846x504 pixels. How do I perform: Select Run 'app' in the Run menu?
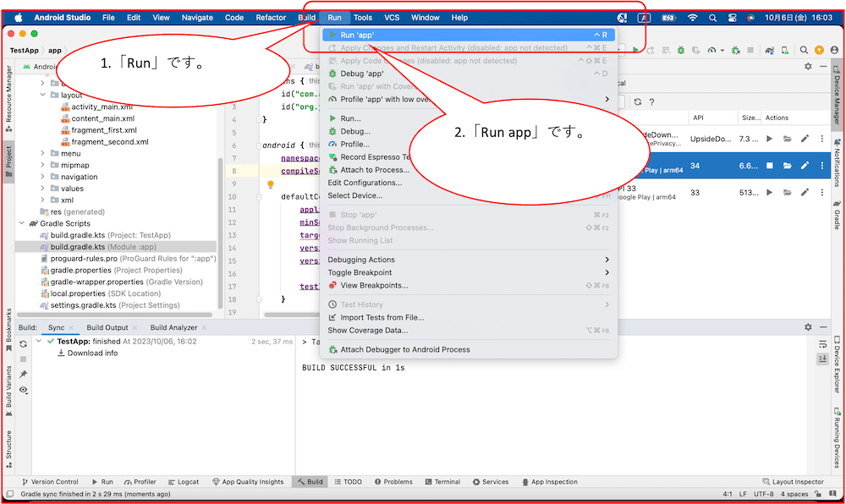(469, 35)
